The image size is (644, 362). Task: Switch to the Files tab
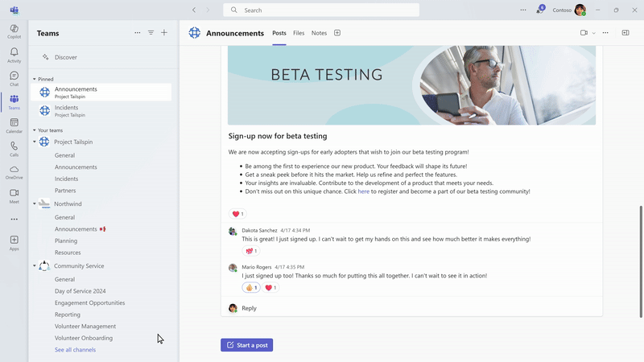299,33
